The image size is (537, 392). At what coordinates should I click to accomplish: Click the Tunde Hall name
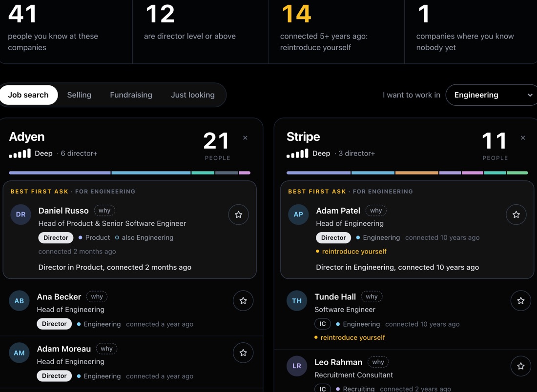tap(335, 297)
